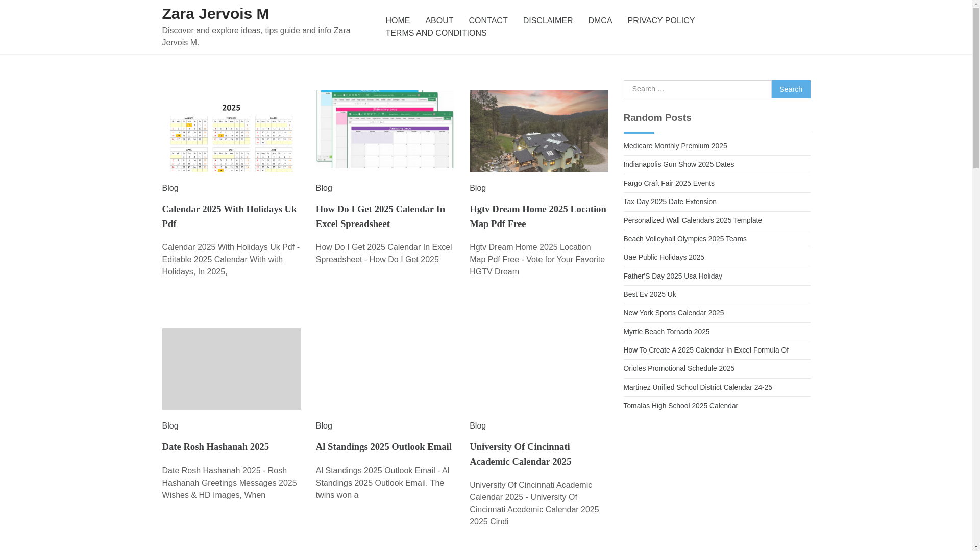The width and height of the screenshot is (980, 551).
Task: Open the Zara Jervois M site title
Action: 215,14
